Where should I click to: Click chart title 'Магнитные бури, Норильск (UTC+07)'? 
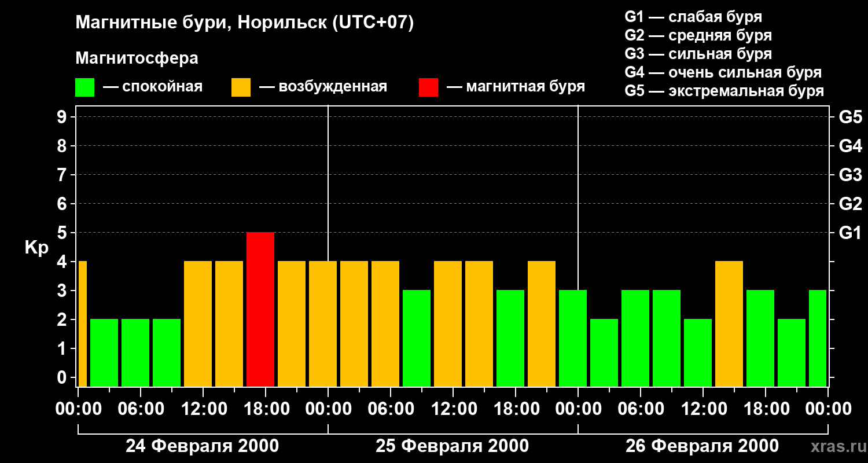[x=245, y=23]
